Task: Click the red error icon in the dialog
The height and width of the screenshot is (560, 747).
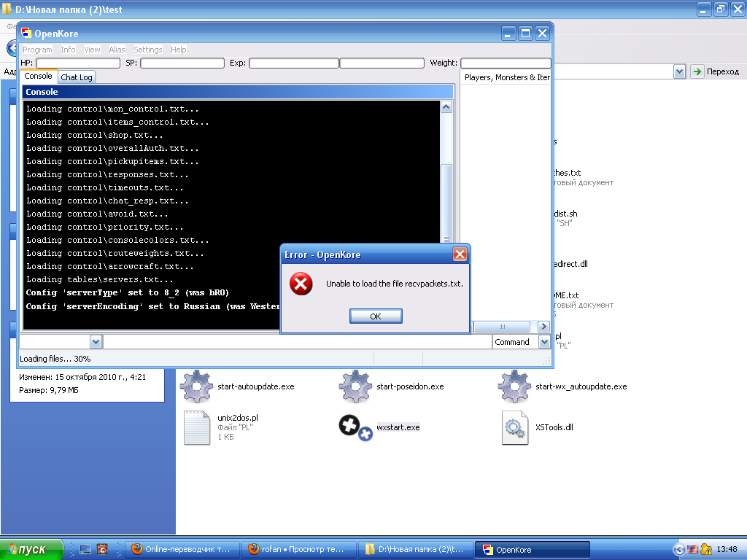Action: (301, 284)
